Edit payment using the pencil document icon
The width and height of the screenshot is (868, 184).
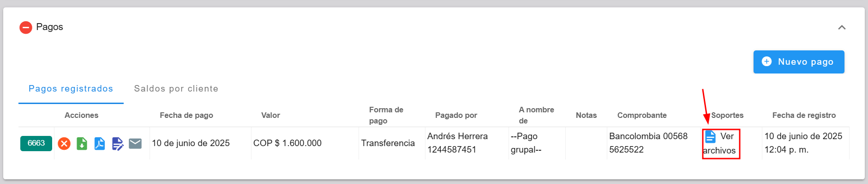click(118, 144)
